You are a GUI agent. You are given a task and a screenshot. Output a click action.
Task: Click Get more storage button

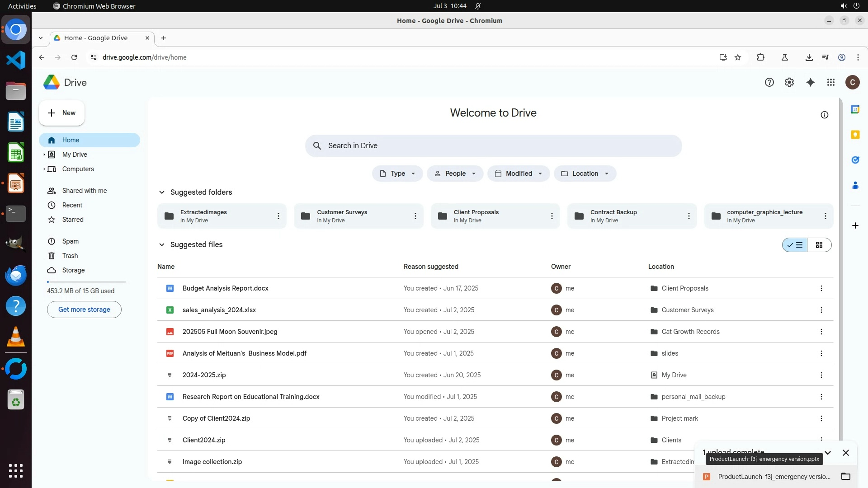[x=84, y=310]
